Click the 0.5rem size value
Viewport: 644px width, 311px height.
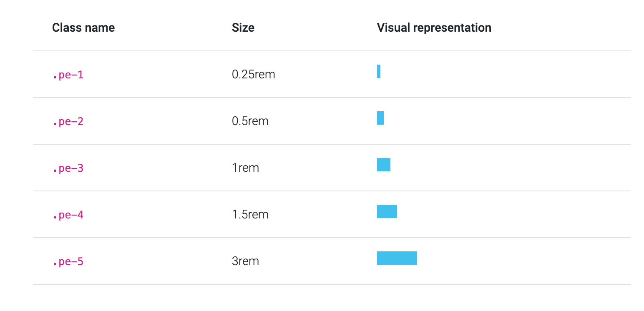[250, 121]
